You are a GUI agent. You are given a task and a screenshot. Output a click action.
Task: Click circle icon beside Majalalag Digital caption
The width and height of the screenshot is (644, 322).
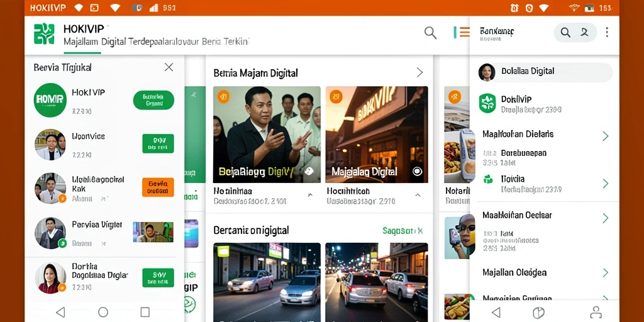pos(418,172)
